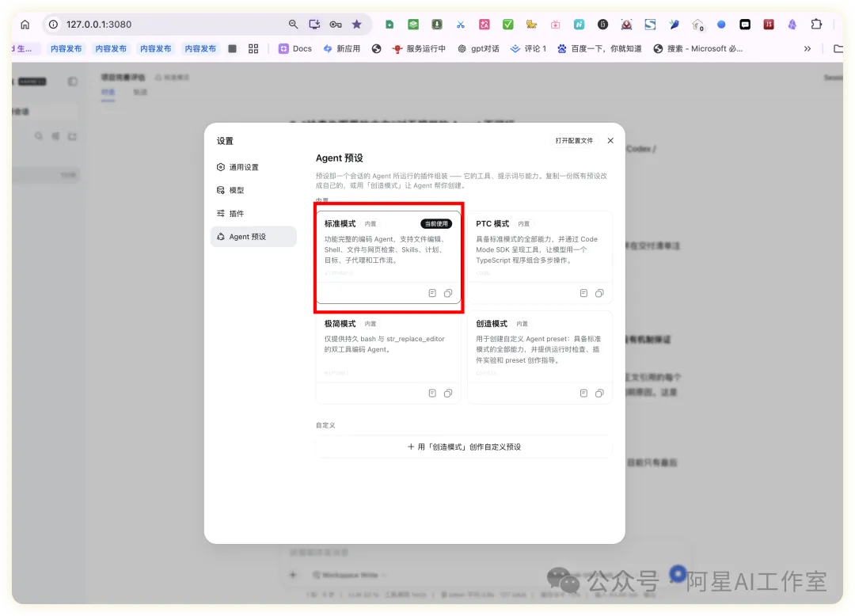
Task: Select 模型 in settings sidebar
Action: click(253, 190)
